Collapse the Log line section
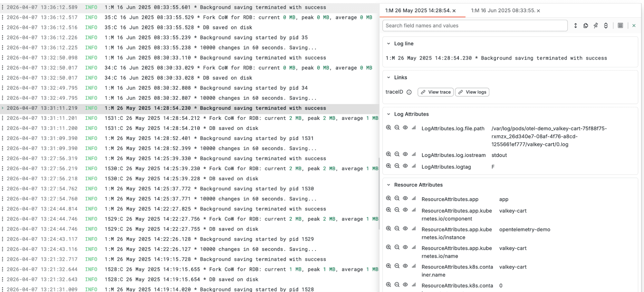Image resolution: width=644 pixels, height=292 pixels. tap(389, 44)
